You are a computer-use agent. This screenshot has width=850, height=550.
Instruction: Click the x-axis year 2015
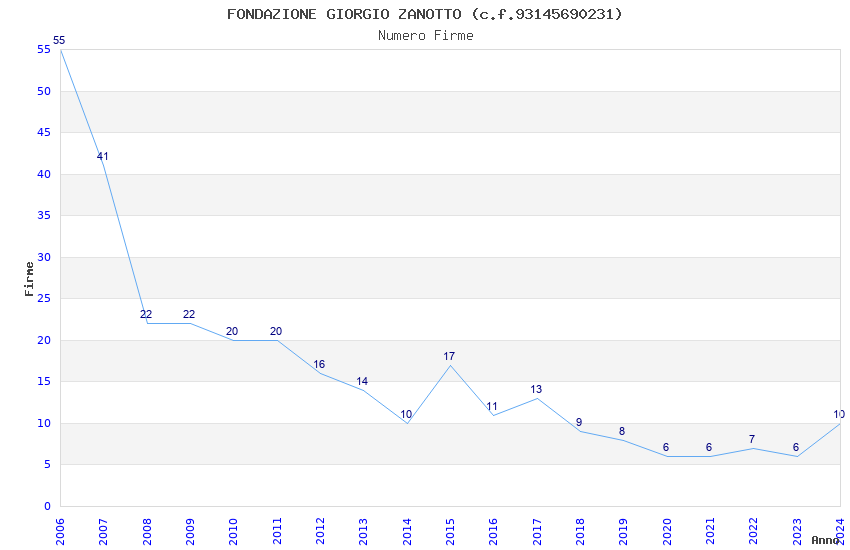point(450,532)
